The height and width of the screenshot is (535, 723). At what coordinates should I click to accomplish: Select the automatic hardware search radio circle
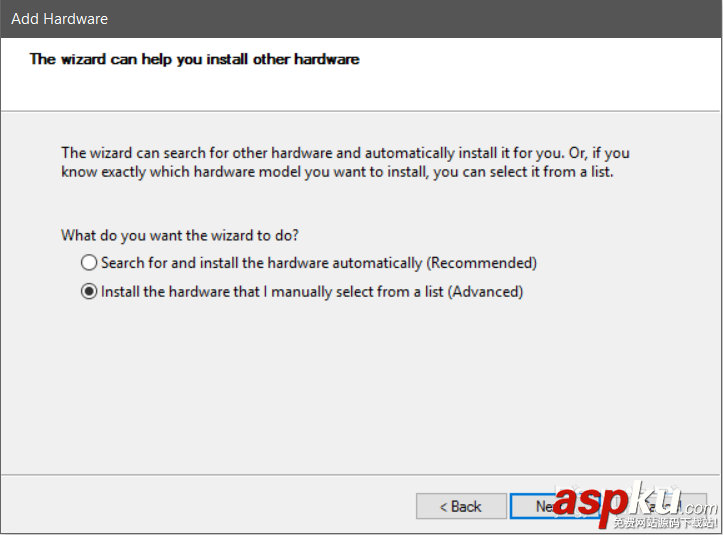click(x=90, y=263)
